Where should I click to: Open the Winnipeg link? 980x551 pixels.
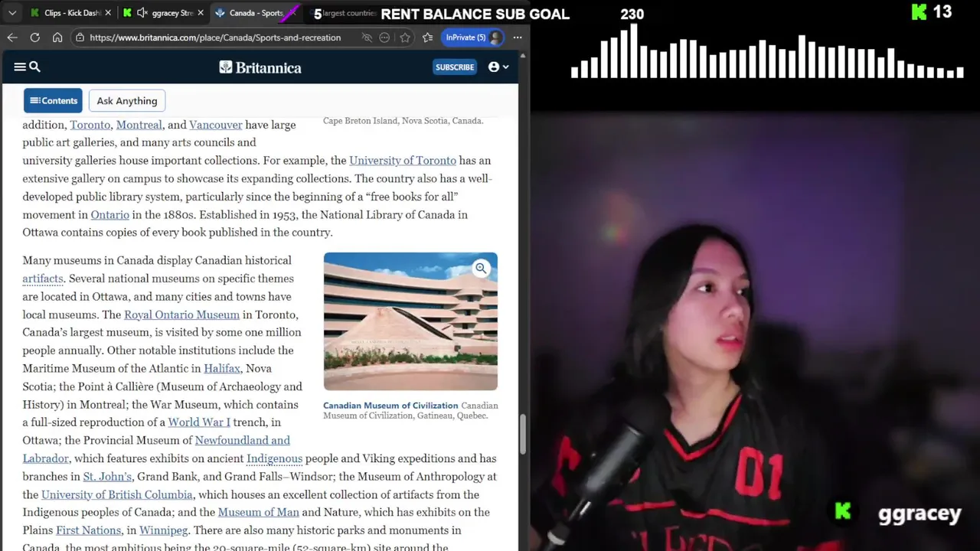click(x=164, y=530)
